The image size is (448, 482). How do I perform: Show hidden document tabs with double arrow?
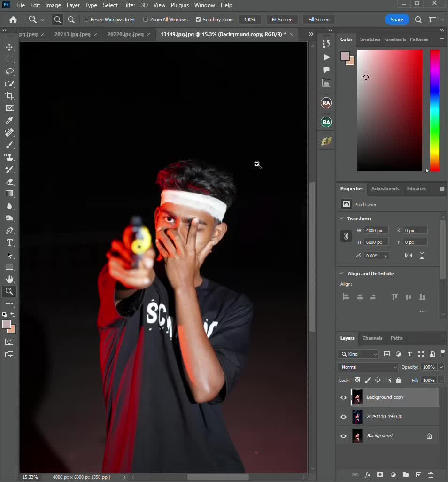[311, 34]
